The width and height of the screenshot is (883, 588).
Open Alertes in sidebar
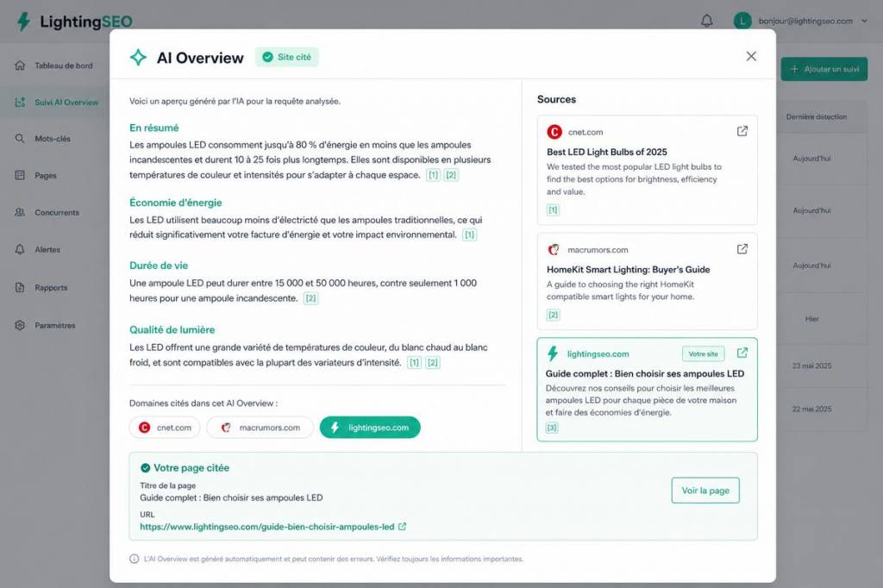pyautogui.click(x=54, y=249)
